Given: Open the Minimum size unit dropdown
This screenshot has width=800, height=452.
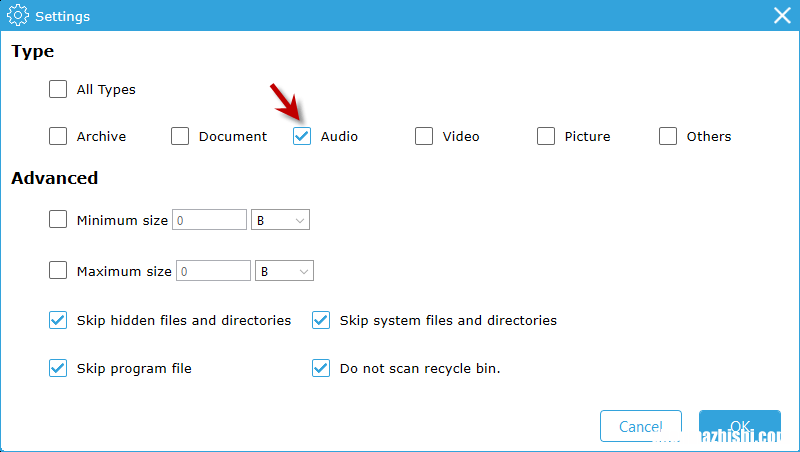Looking at the screenshot, I should click(280, 220).
